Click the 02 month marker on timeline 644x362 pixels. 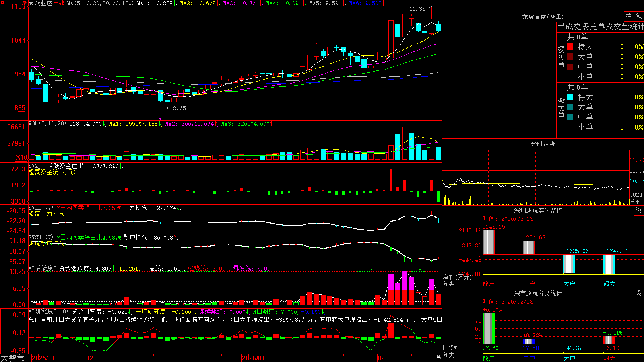381,358
